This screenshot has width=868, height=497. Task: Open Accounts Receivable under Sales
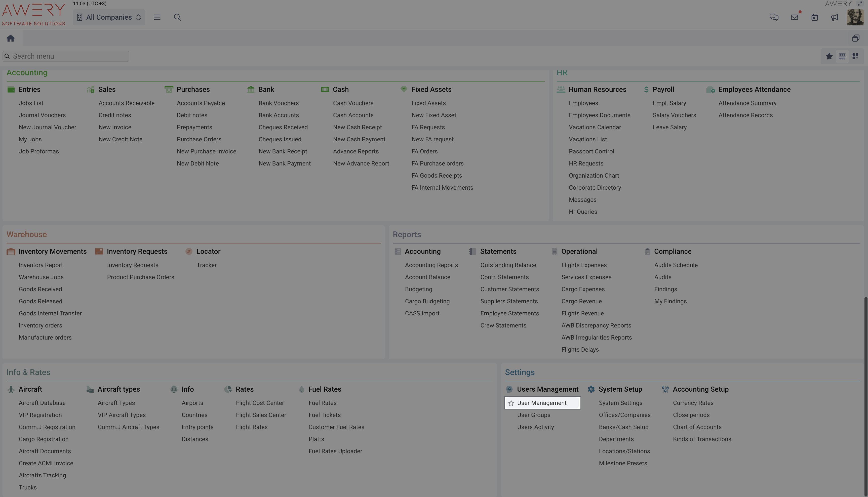click(x=126, y=103)
